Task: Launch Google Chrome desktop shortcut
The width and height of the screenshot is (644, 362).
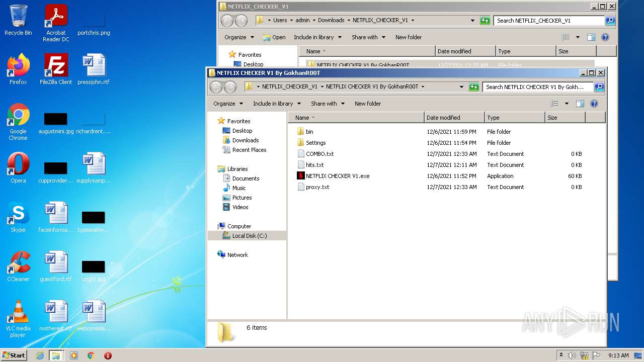Action: tap(18, 122)
